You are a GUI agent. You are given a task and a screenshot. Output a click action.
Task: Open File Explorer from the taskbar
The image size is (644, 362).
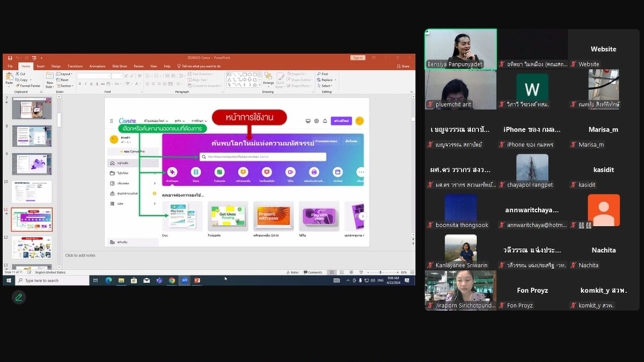(x=121, y=280)
